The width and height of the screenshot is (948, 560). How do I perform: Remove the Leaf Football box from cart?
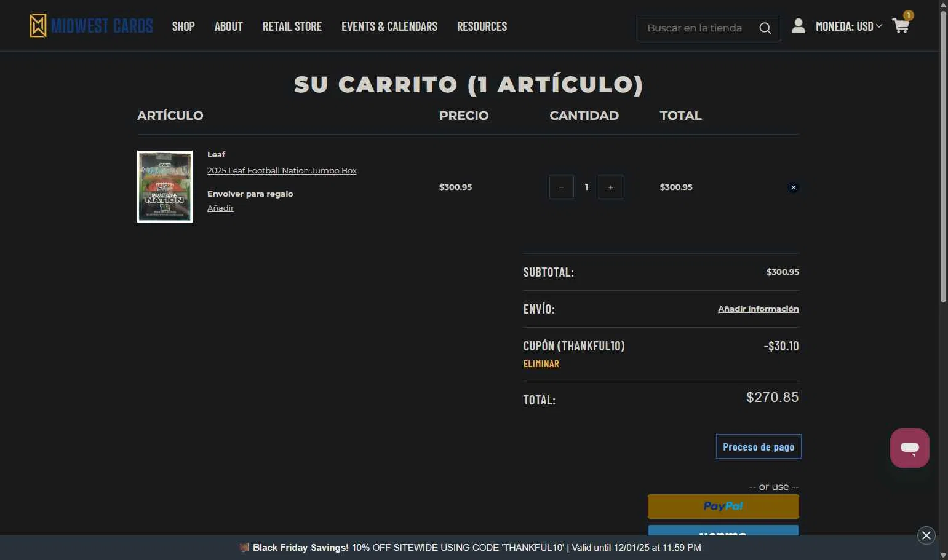pos(794,187)
